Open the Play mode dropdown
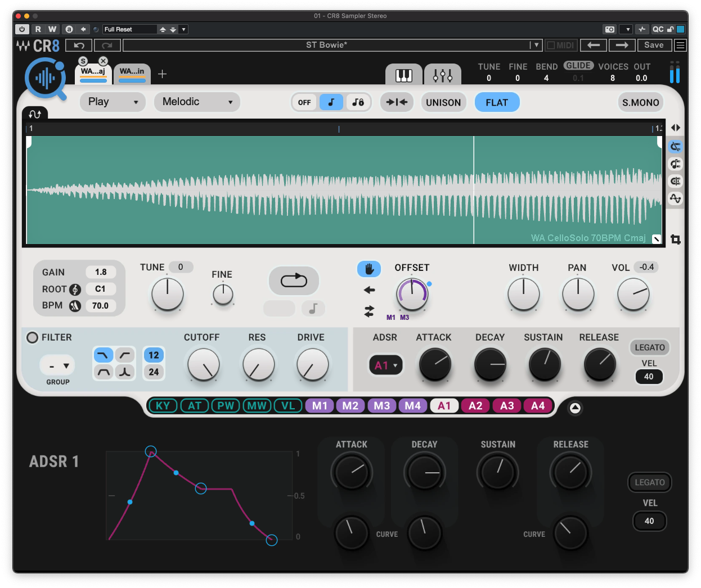Image resolution: width=701 pixels, height=588 pixels. 113,102
